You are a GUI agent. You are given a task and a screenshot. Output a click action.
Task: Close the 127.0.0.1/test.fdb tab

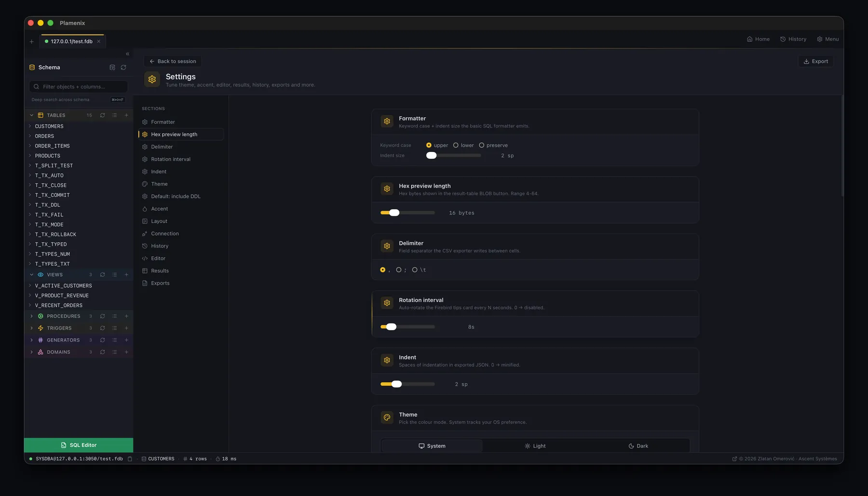[x=99, y=41]
